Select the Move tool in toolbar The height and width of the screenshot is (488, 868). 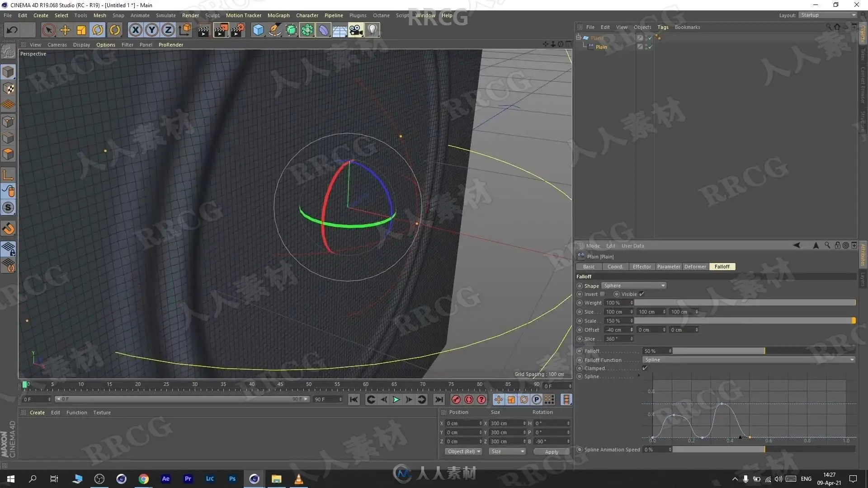65,30
